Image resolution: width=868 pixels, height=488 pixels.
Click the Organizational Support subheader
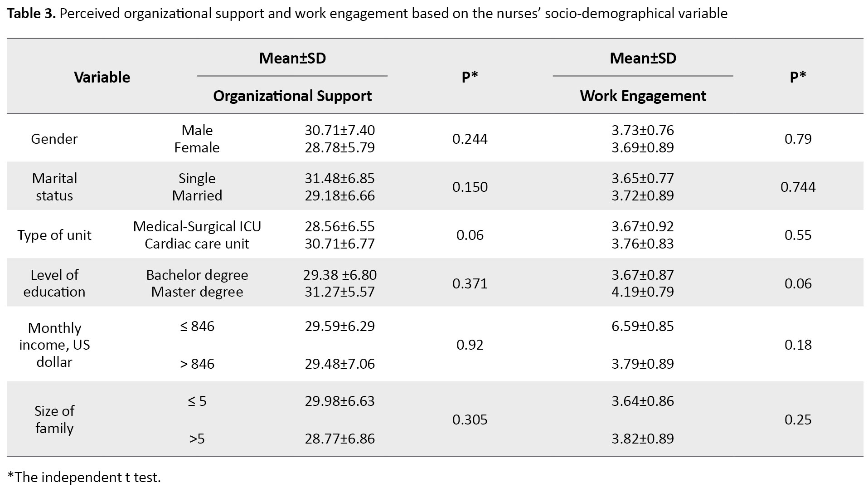(292, 96)
